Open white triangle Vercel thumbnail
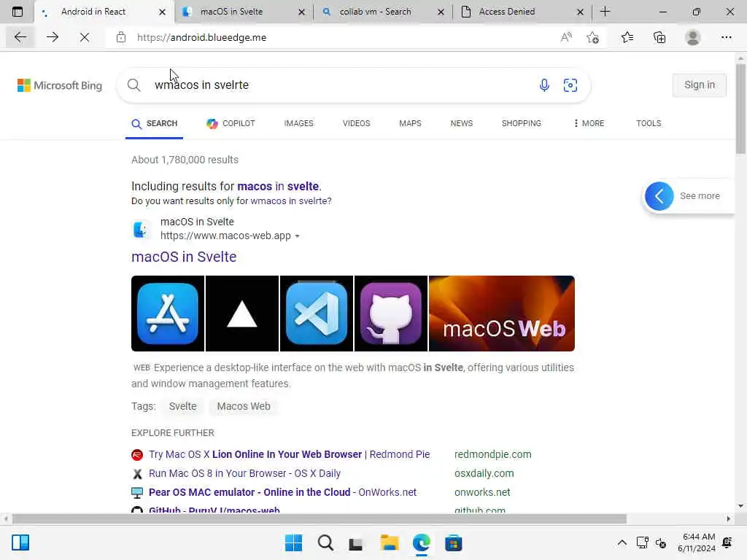 tap(242, 314)
